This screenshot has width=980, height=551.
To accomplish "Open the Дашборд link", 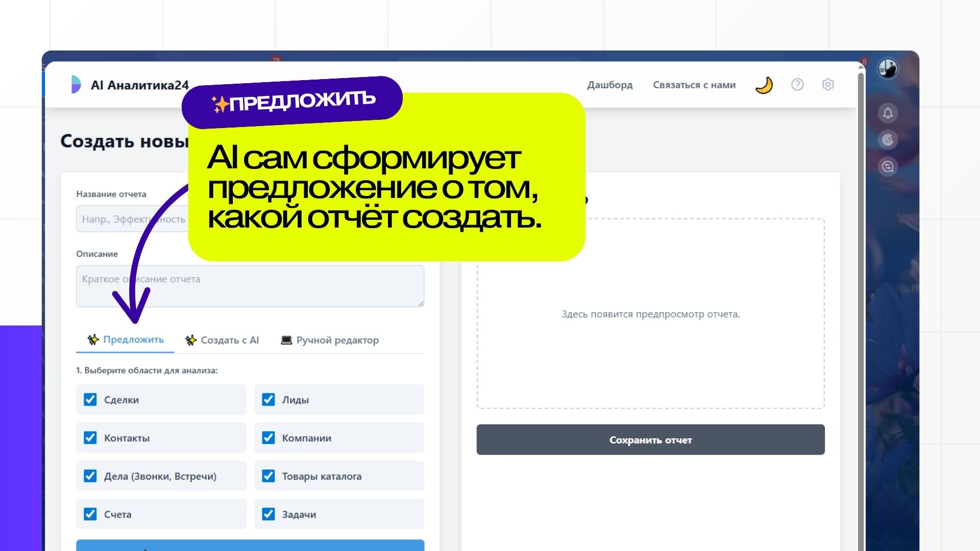I will point(609,85).
